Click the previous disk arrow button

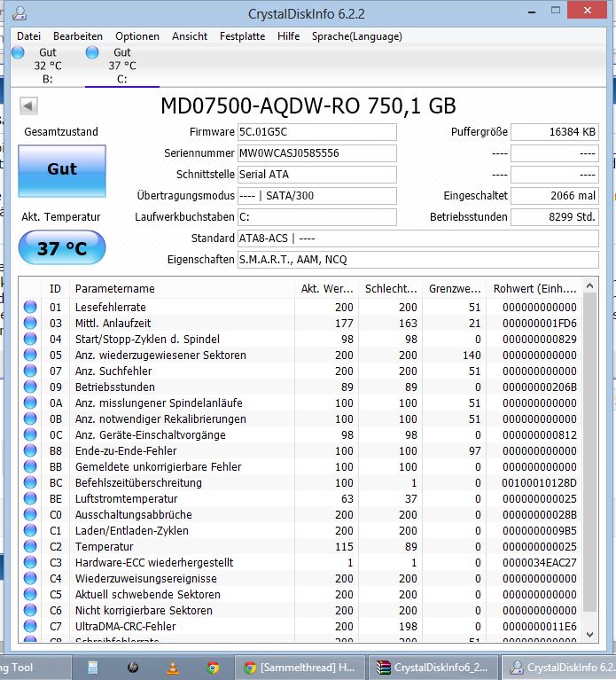[x=28, y=106]
